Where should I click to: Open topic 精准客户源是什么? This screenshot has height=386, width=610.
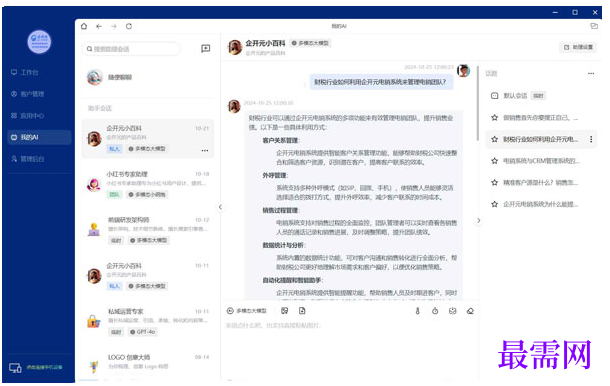click(x=541, y=182)
